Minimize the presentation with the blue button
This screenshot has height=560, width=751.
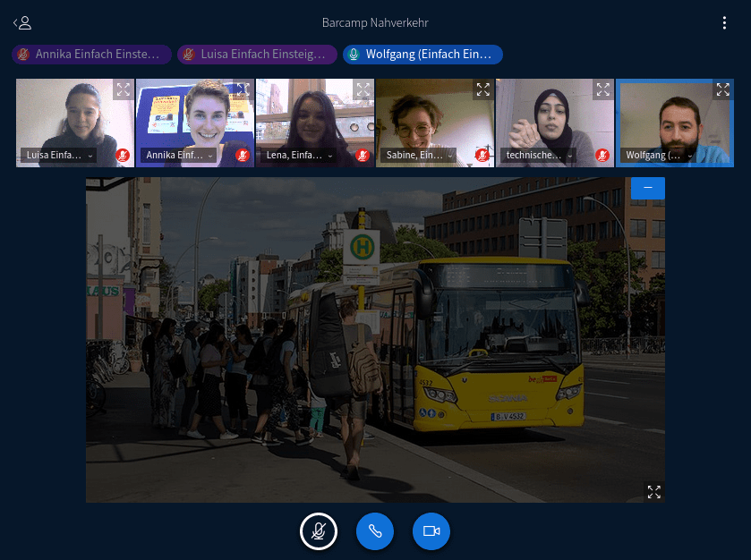pos(647,188)
